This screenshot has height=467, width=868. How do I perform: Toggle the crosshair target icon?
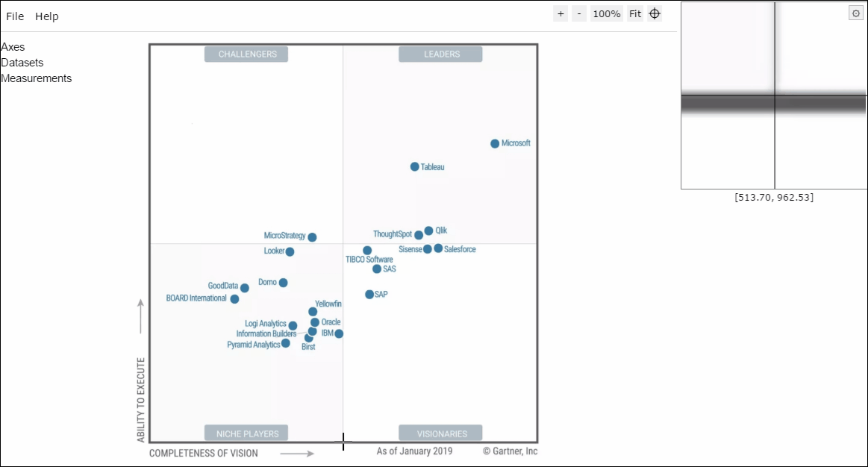[655, 14]
